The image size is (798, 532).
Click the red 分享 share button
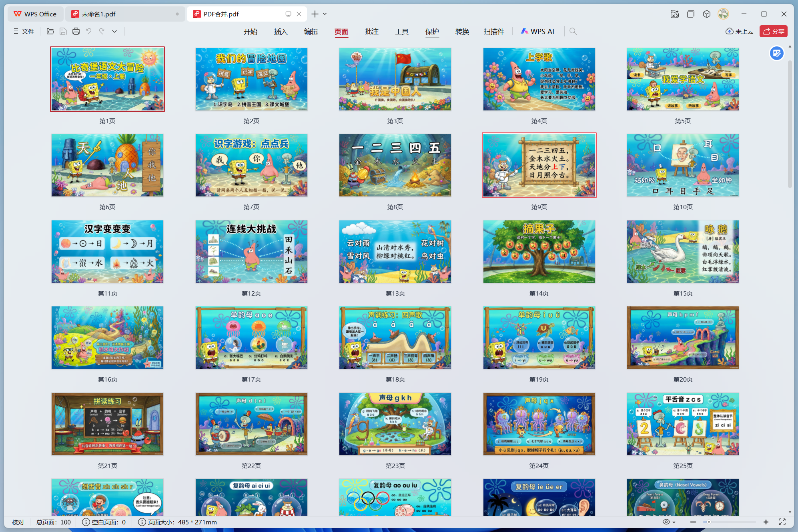click(773, 31)
